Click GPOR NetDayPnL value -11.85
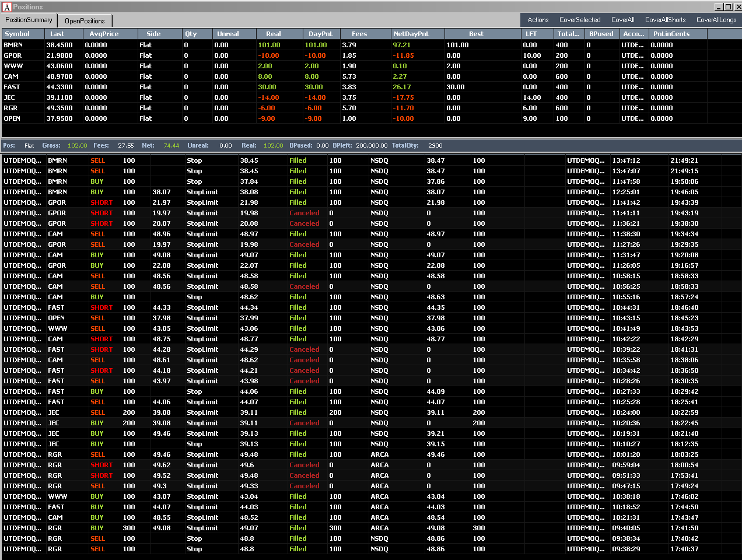This screenshot has height=560, width=742. pos(404,55)
